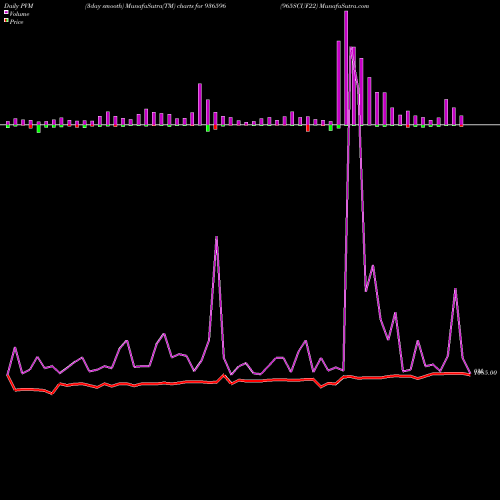
Task: Select the Volume legend label
Action: point(19,14)
